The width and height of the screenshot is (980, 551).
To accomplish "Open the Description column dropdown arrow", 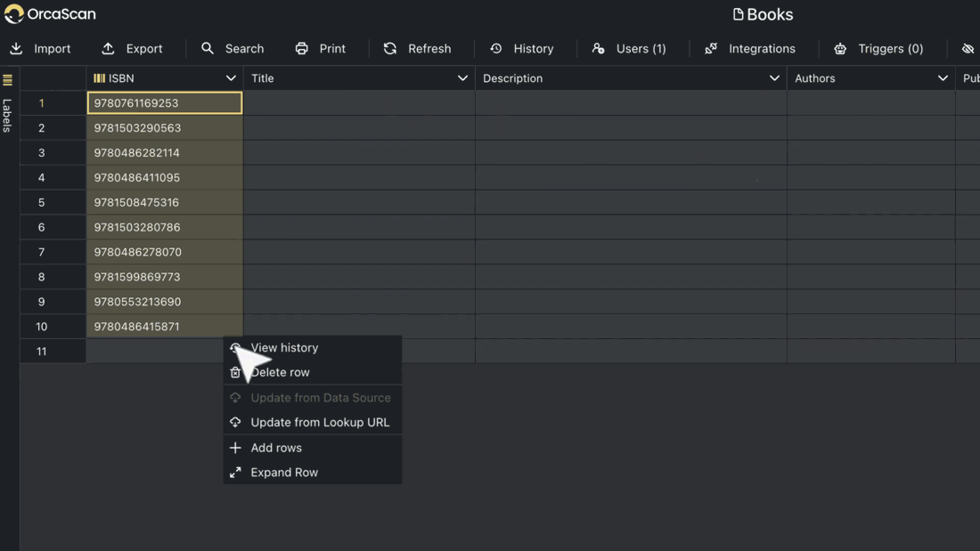I will point(774,78).
